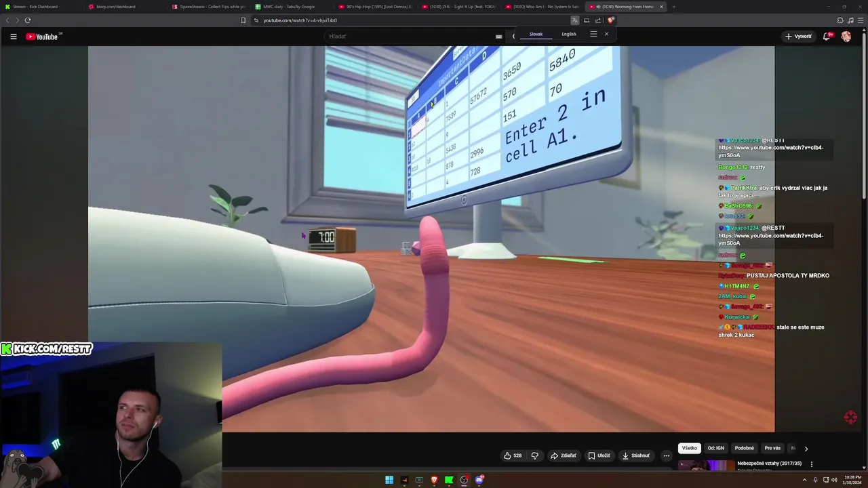Click the share page icon in address bar
Screen dimensions: 868x488
[x=598, y=20]
